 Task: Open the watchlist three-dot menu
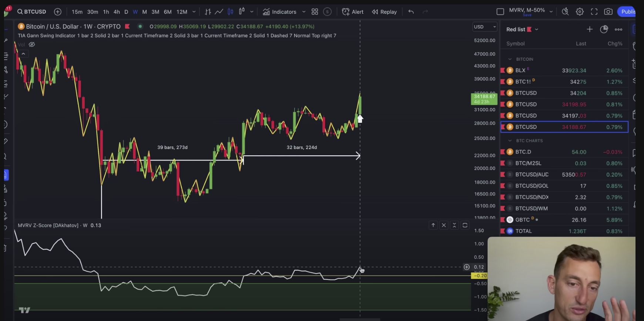tap(618, 29)
